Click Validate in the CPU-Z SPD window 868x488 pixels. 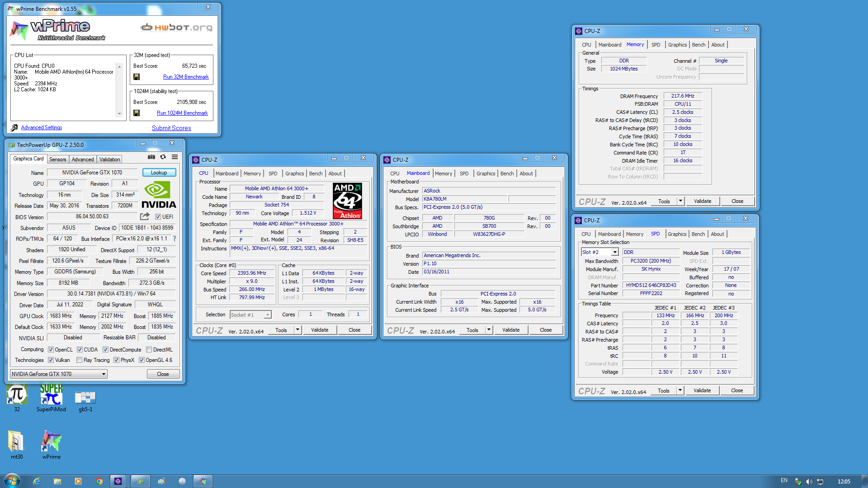702,390
